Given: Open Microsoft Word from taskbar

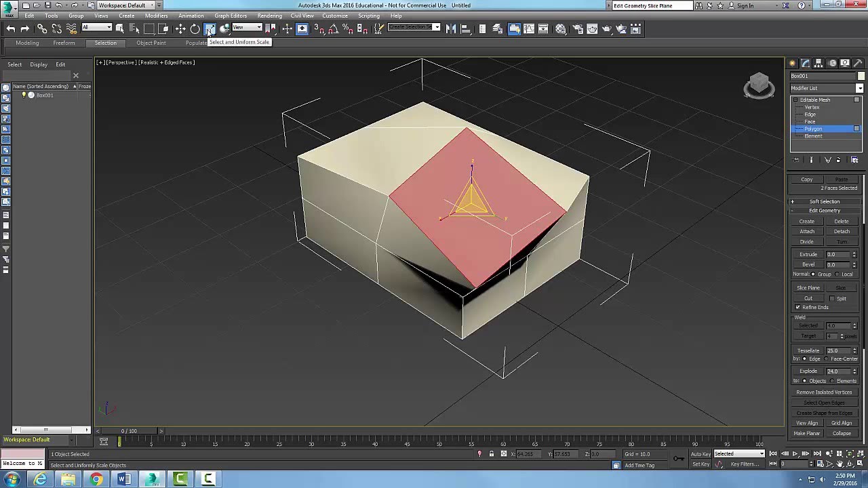Looking at the screenshot, I should (124, 479).
